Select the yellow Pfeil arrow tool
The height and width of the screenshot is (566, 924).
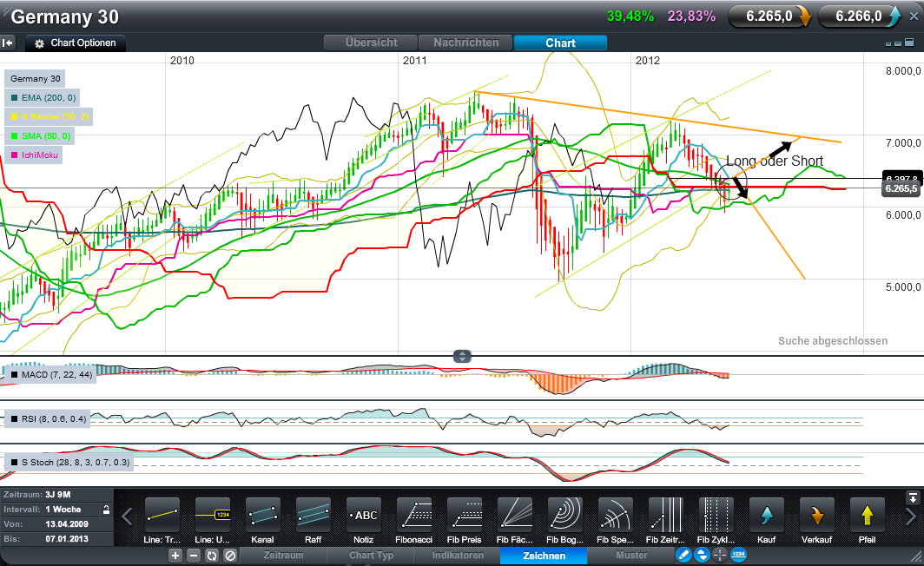(x=867, y=515)
